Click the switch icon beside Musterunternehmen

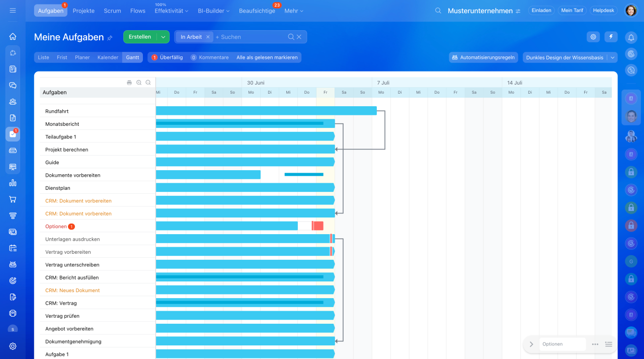[518, 11]
